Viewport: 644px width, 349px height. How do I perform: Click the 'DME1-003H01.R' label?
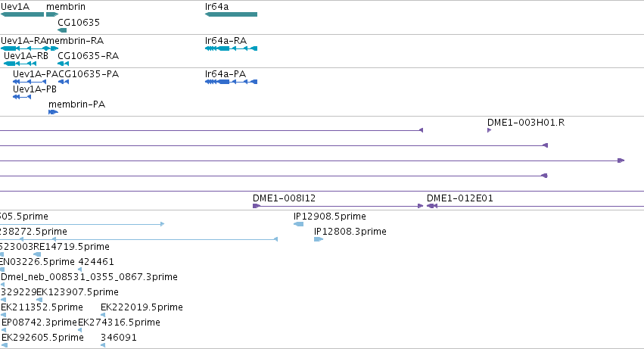click(x=526, y=122)
